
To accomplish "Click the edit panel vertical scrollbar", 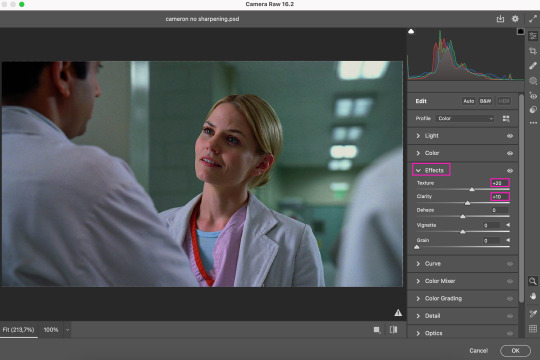I will click(521, 198).
